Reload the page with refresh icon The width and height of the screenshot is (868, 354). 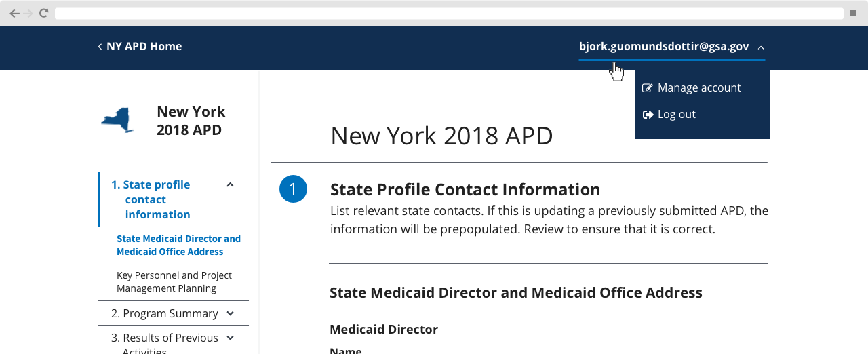[43, 13]
